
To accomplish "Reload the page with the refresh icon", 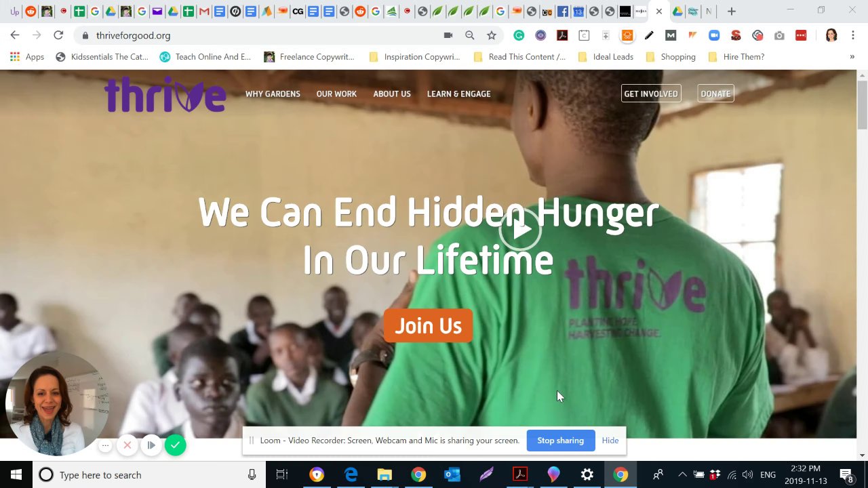I will pyautogui.click(x=58, y=35).
